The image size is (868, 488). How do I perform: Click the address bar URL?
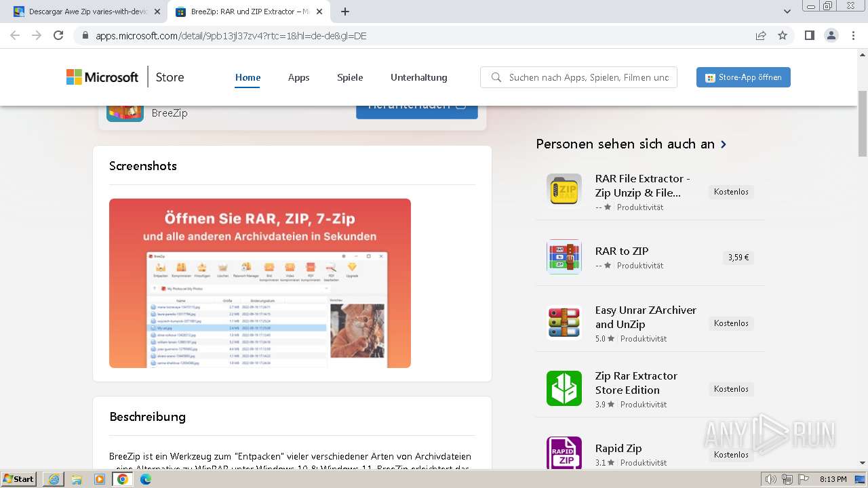tap(231, 36)
